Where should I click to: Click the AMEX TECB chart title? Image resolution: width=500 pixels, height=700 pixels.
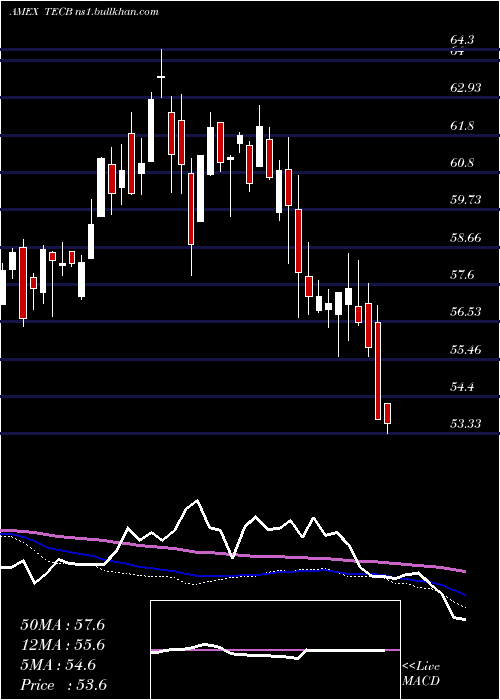coord(84,12)
